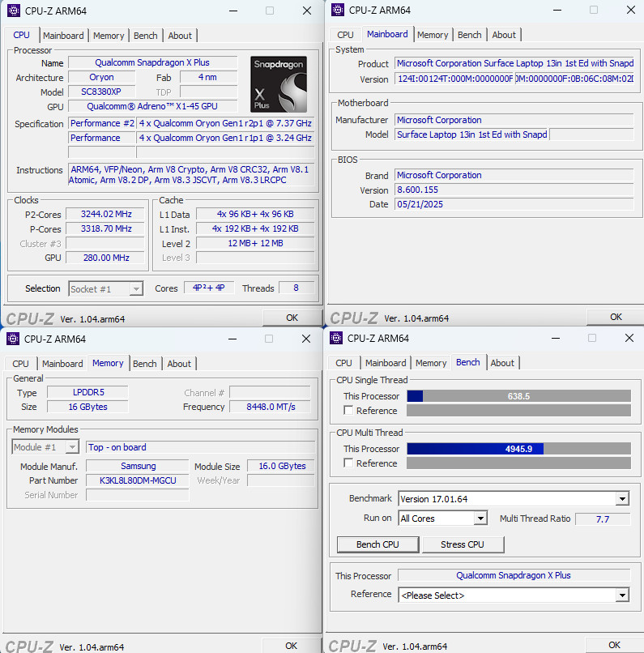This screenshot has height=653, width=644.
Task: Open About tab in Mainboard window
Action: (504, 35)
